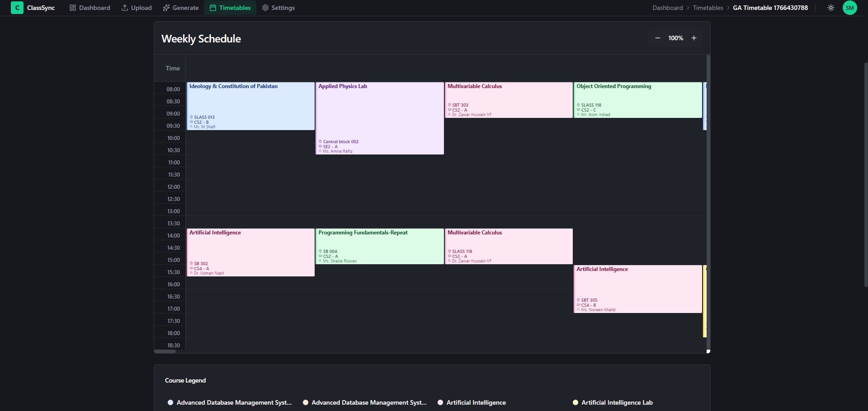868x411 pixels.
Task: Click the schedule horizontal scrollbar thumb
Action: pyautogui.click(x=165, y=351)
